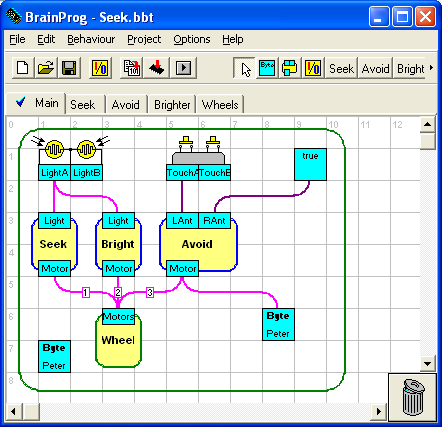Select Byte Peter variable connected to Avoid

click(278, 325)
